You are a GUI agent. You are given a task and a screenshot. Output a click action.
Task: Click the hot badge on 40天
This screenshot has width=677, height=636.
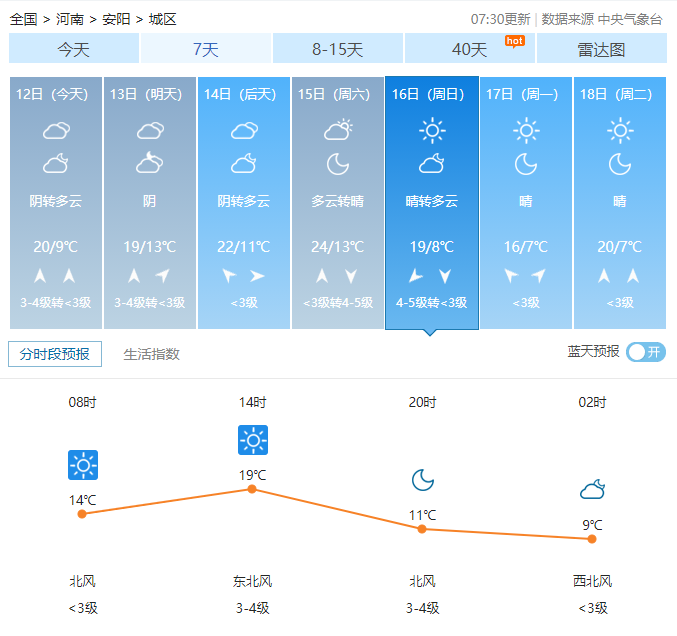[515, 41]
